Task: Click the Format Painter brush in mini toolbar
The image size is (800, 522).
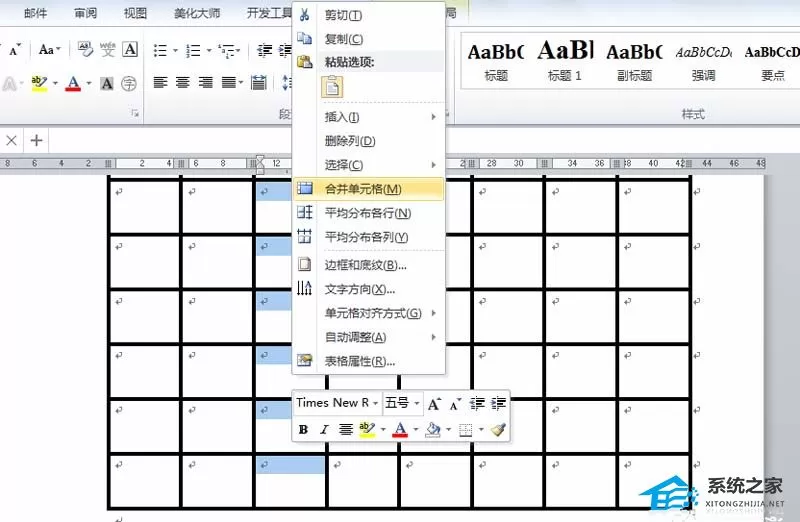Action: [x=498, y=430]
